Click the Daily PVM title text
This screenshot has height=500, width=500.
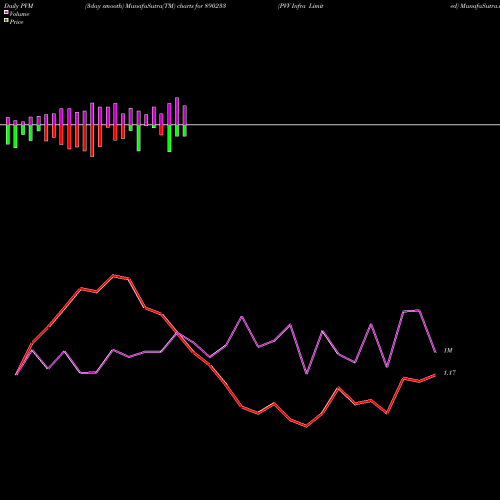pyautogui.click(x=19, y=6)
